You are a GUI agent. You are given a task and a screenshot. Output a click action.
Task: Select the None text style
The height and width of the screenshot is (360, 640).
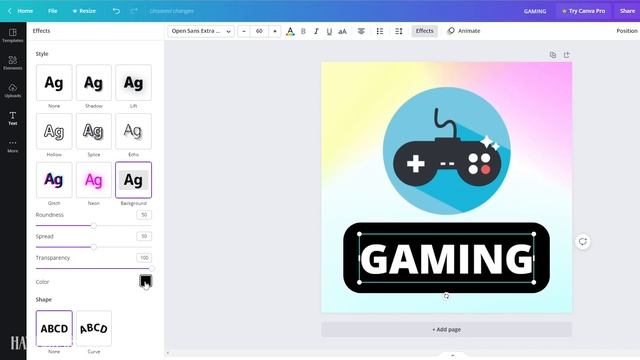click(54, 82)
